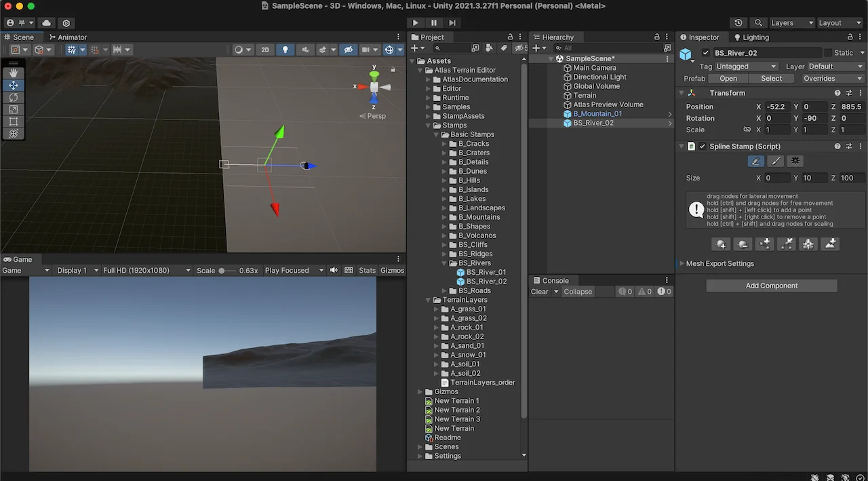Click the prefab Select button
This screenshot has width=868, height=481.
772,79
